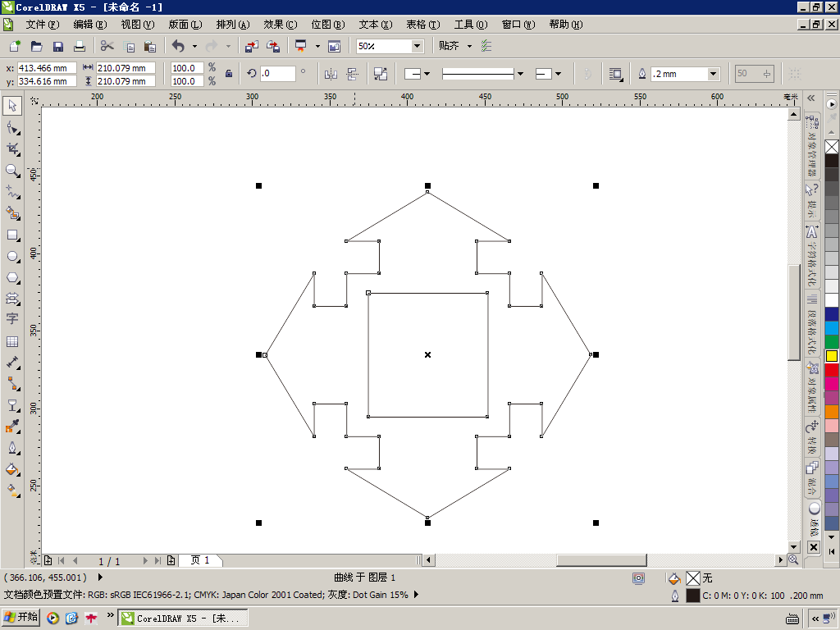Screen dimensions: 840x630
Task: Select the Interactive Blend tool
Action: coord(12,405)
